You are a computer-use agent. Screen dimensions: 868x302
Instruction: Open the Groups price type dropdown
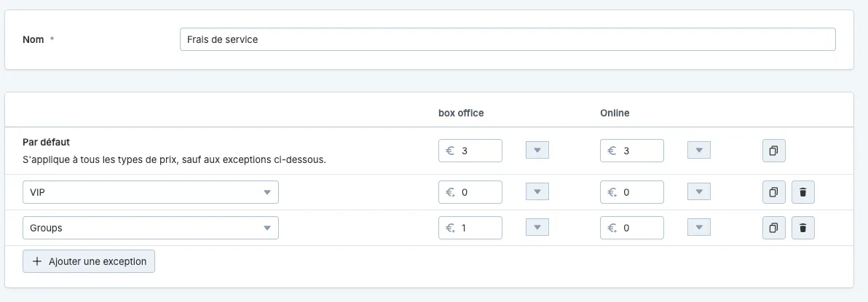point(151,228)
